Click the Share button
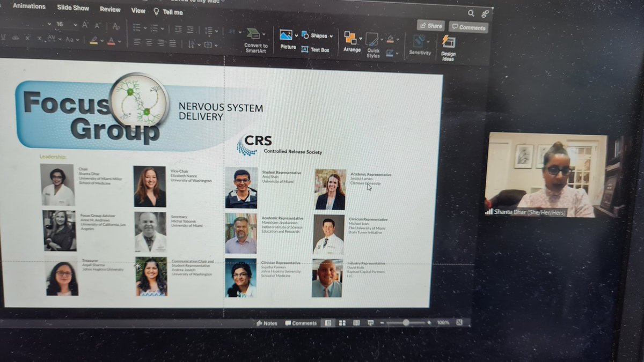This screenshot has width=644, height=362. [431, 25]
